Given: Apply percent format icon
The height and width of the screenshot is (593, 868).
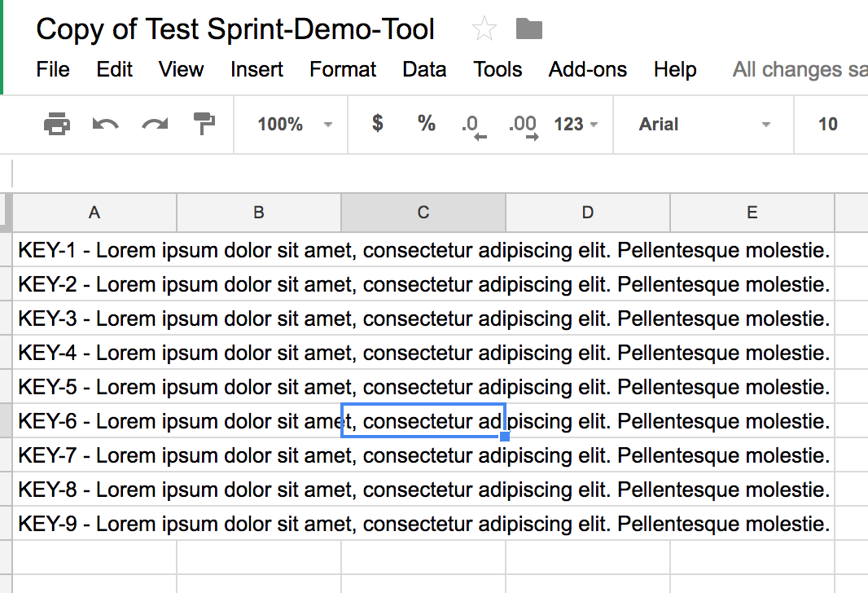Looking at the screenshot, I should [x=425, y=124].
